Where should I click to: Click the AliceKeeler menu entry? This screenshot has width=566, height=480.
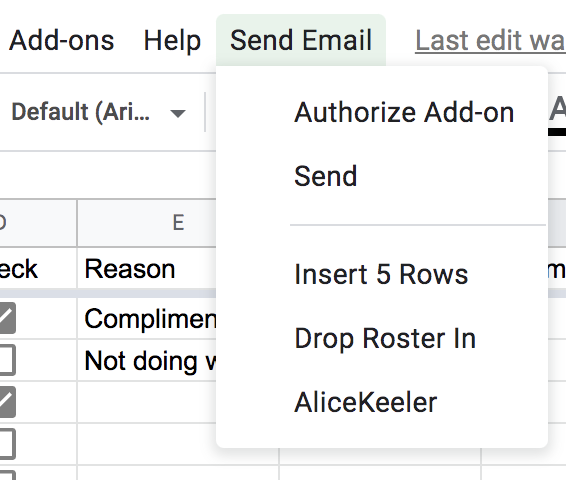[x=366, y=402]
